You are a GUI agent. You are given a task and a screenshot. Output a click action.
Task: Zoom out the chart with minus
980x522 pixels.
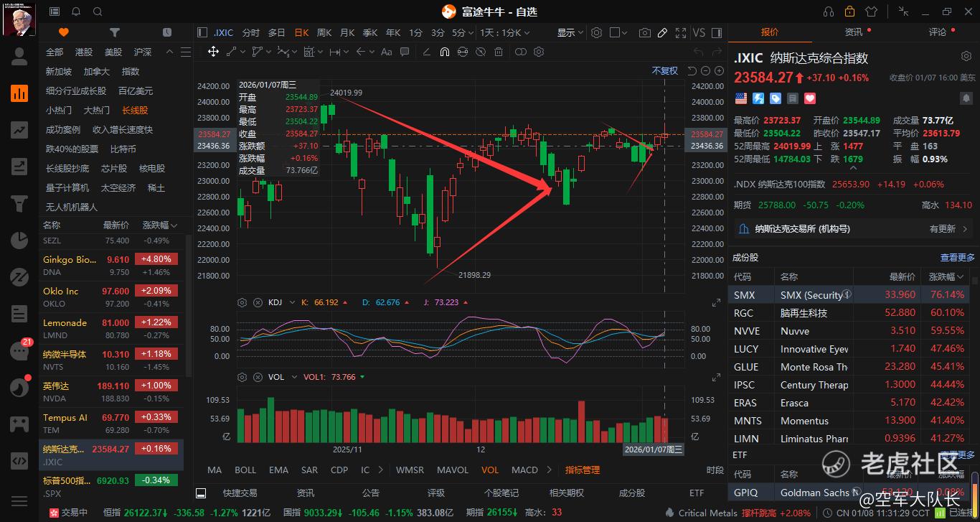(706, 70)
